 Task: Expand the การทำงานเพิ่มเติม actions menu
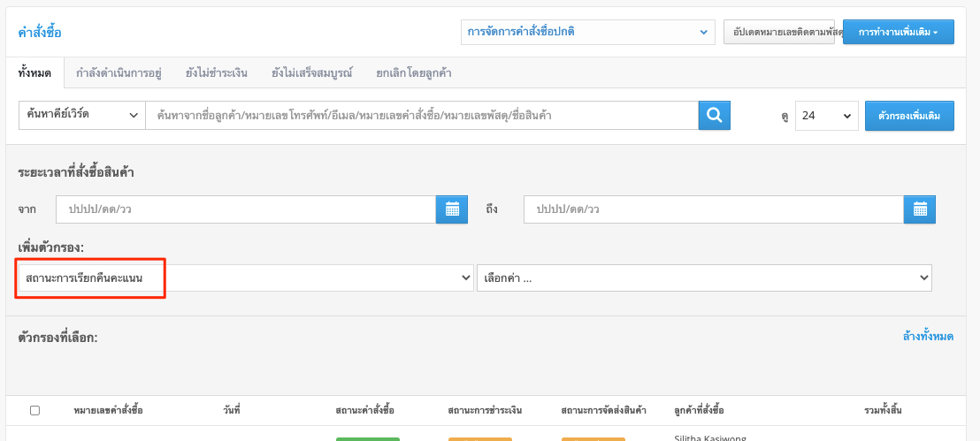(x=898, y=32)
